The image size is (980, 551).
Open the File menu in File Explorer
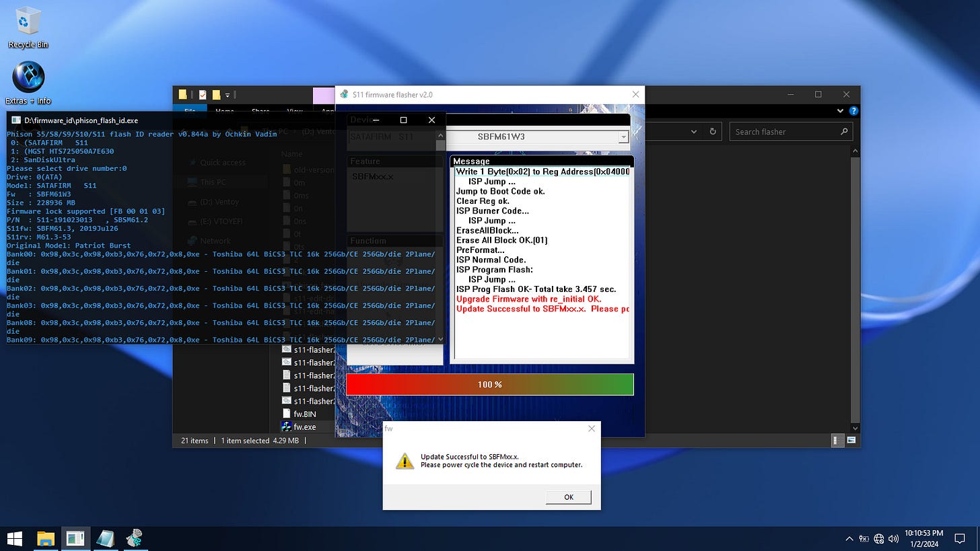click(190, 112)
